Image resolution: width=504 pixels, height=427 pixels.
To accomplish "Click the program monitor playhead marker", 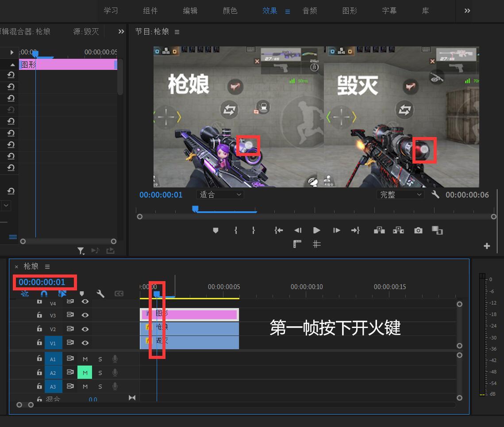I will coord(195,209).
